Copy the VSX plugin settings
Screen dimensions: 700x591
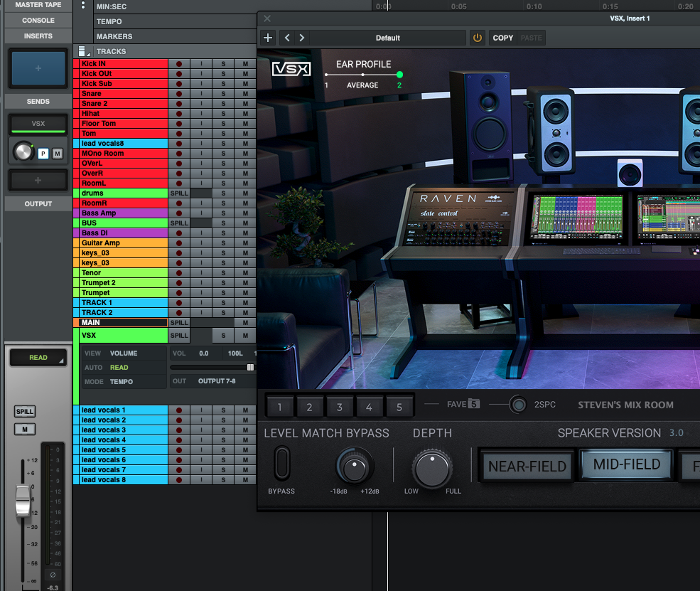(502, 38)
